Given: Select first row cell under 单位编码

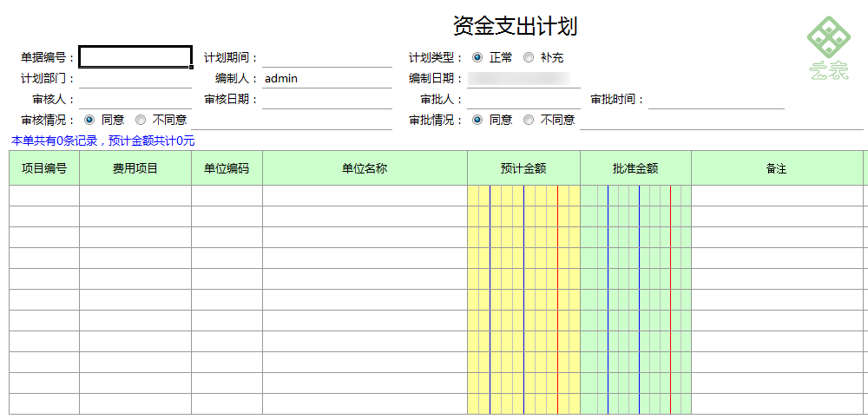Looking at the screenshot, I should tap(227, 196).
